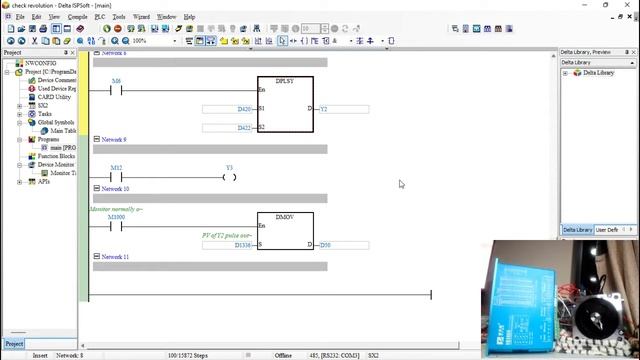Open the Tools menu

coord(119,17)
